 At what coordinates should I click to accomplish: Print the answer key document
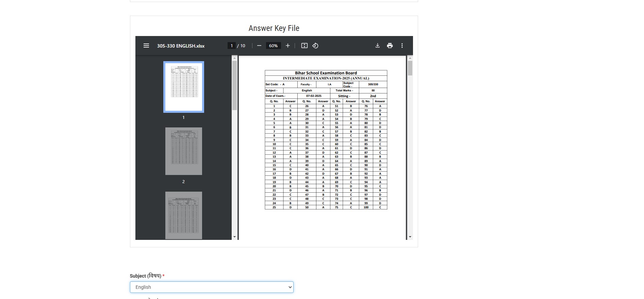(390, 46)
